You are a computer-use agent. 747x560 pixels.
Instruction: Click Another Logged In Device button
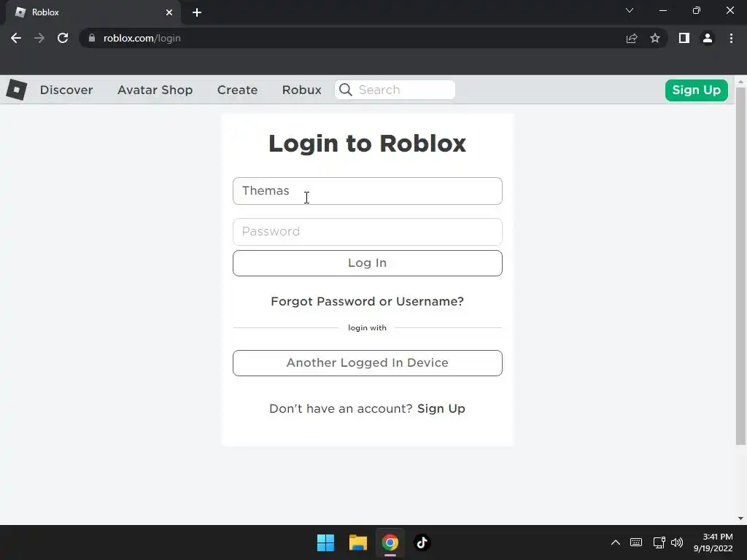(368, 363)
